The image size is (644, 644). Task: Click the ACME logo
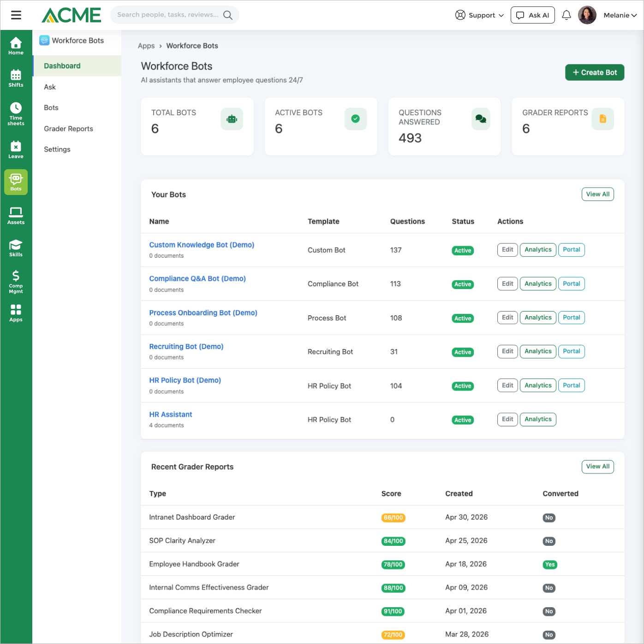(72, 15)
